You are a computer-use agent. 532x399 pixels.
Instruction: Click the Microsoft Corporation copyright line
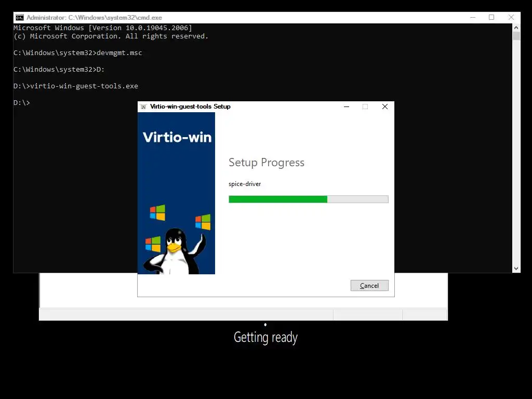[x=111, y=36]
